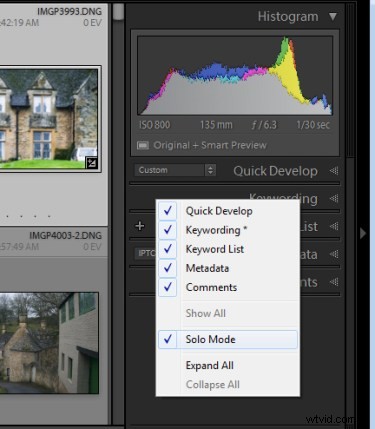Uncheck Quick Develop in context menu
375x429 pixels.
tap(228, 211)
